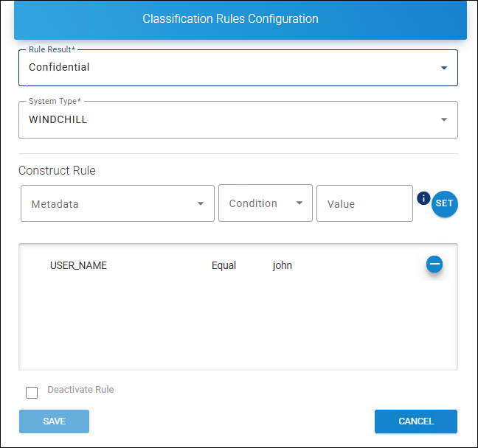Viewport: 478px width, 448px height.
Task: Open the Metadata dropdown arrow
Action: click(x=201, y=204)
